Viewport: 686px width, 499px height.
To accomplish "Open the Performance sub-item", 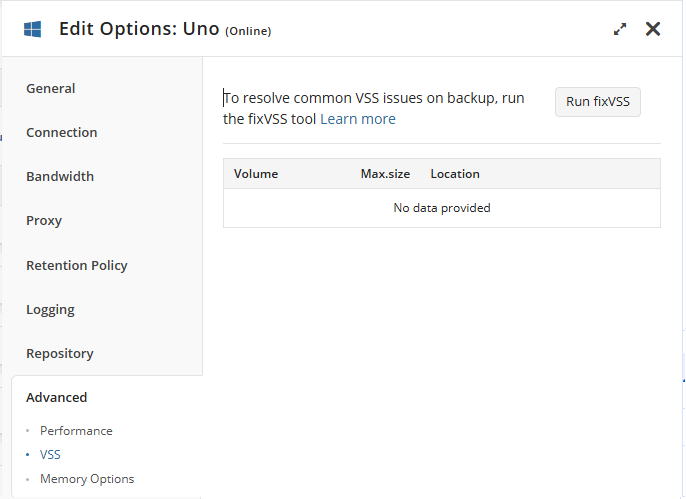I will [x=76, y=431].
